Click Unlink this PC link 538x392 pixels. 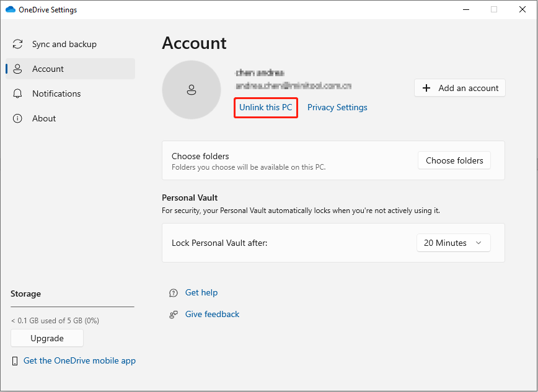[265, 108]
